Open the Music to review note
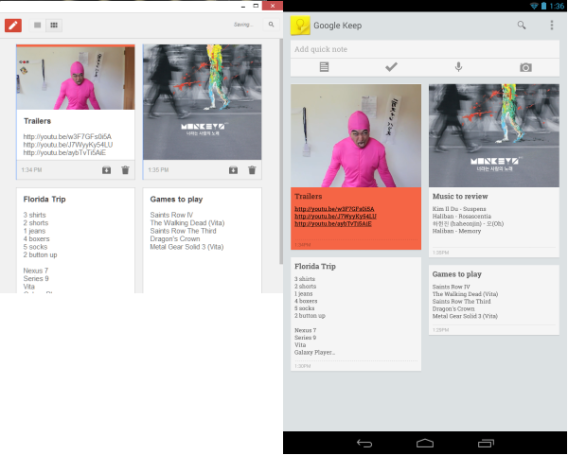The height and width of the screenshot is (455, 568). point(494,222)
